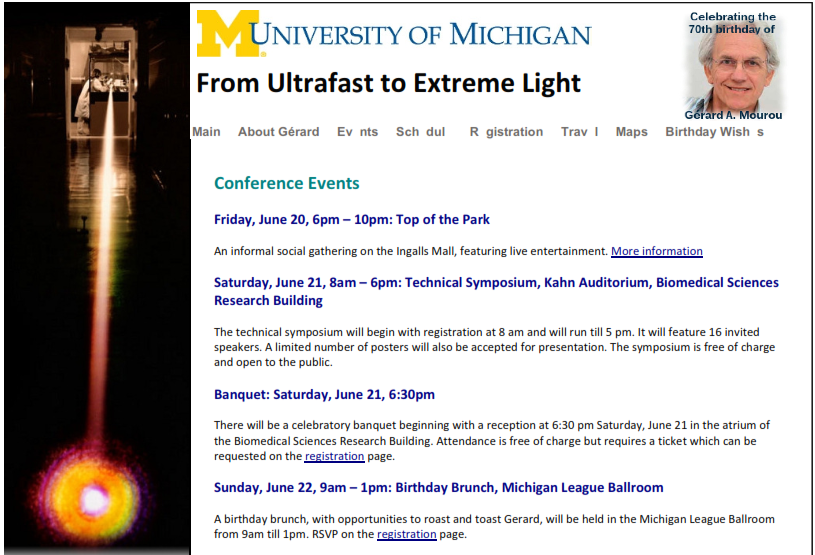Viewport: 815px width, 555px height.
Task: Click the Top of the Park event heading
Action: pyautogui.click(x=352, y=220)
